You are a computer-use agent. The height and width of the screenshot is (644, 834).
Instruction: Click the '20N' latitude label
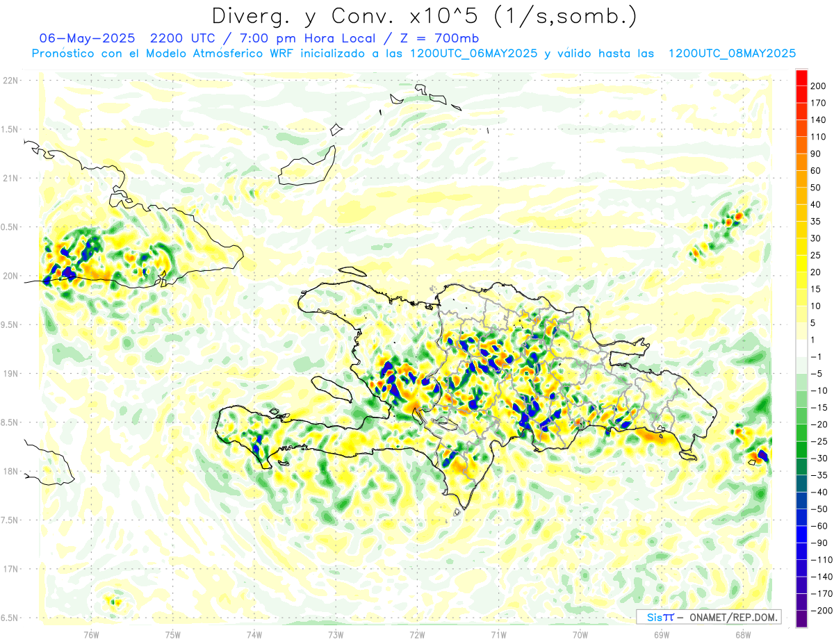(10, 276)
